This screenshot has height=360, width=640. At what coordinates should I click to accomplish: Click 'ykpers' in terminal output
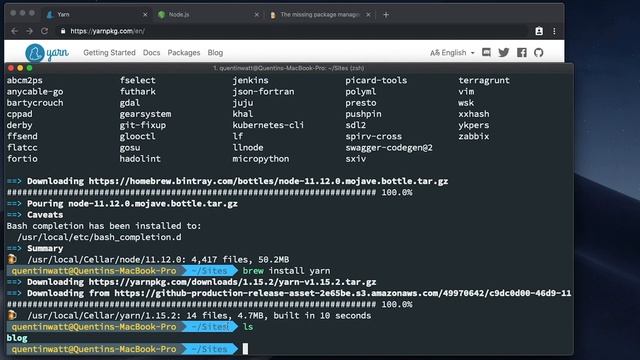pos(473,125)
